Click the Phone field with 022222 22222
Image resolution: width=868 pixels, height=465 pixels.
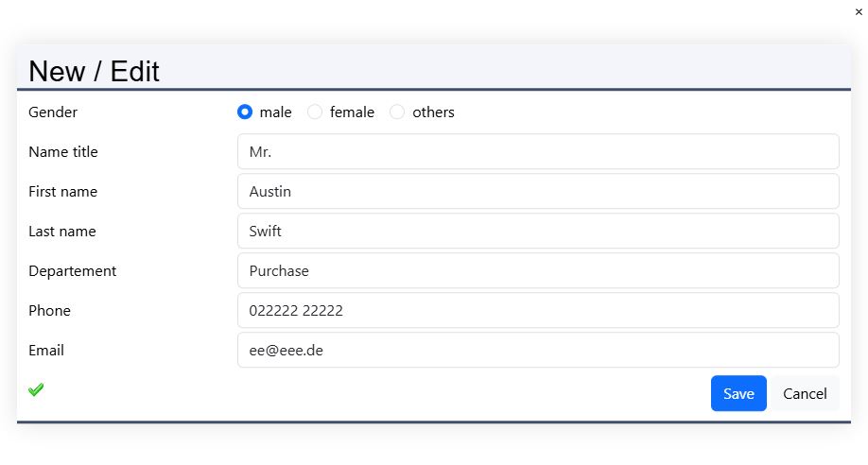[537, 310]
